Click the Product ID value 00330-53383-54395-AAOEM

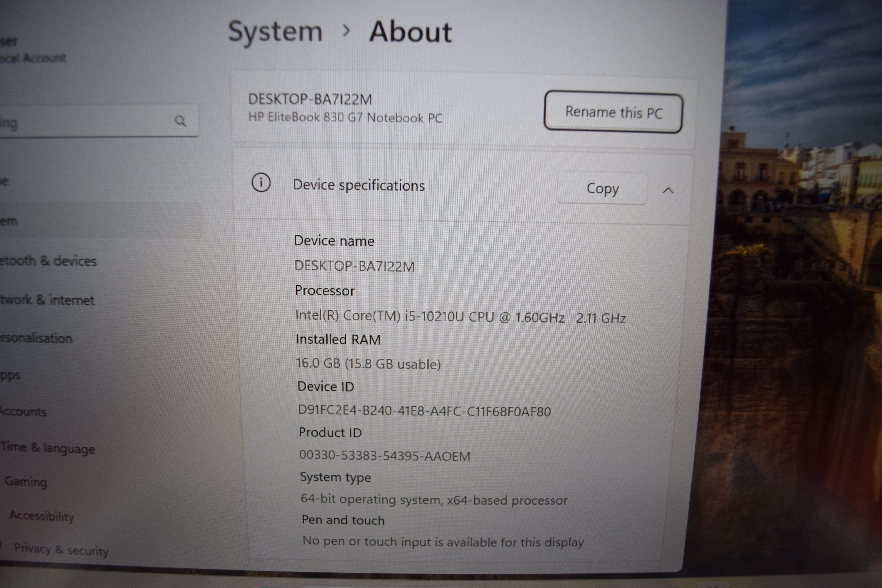point(384,456)
